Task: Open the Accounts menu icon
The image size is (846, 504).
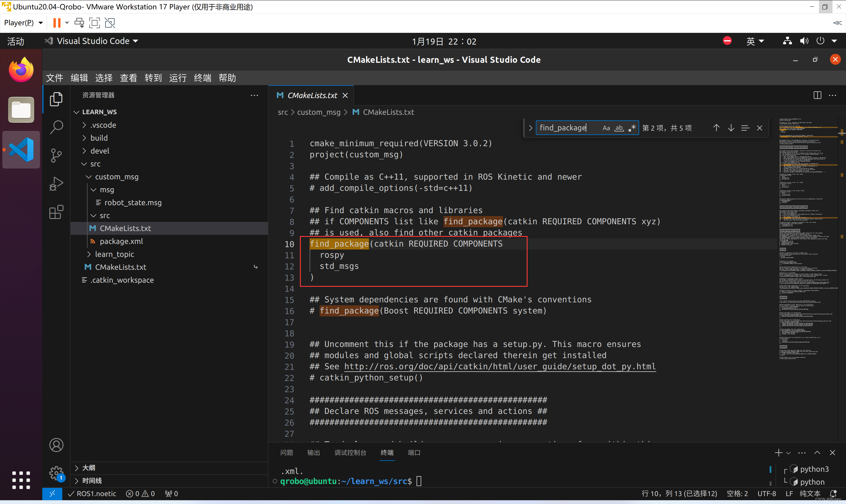Action: point(56,445)
